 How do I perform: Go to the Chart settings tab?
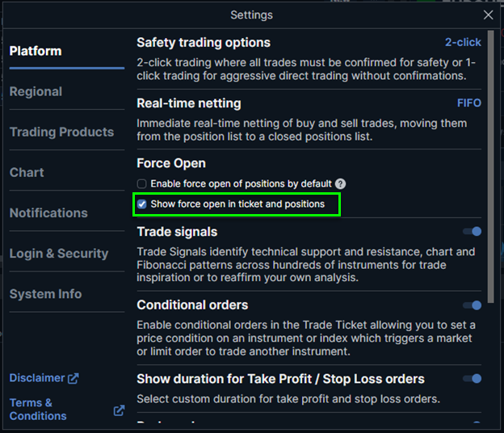click(27, 173)
